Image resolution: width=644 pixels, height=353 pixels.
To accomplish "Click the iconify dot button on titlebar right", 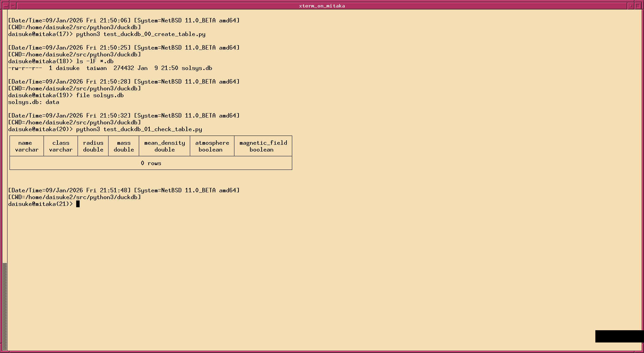I will [x=630, y=5].
